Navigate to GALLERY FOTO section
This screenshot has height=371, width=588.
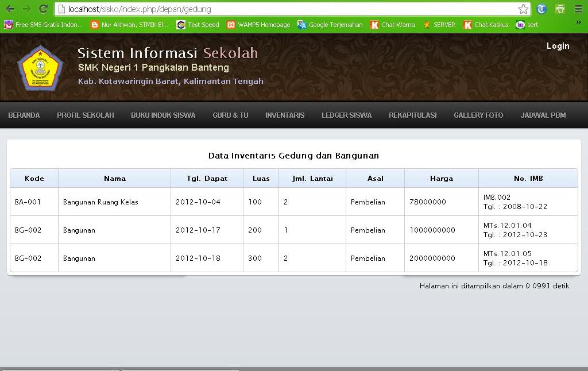click(478, 115)
